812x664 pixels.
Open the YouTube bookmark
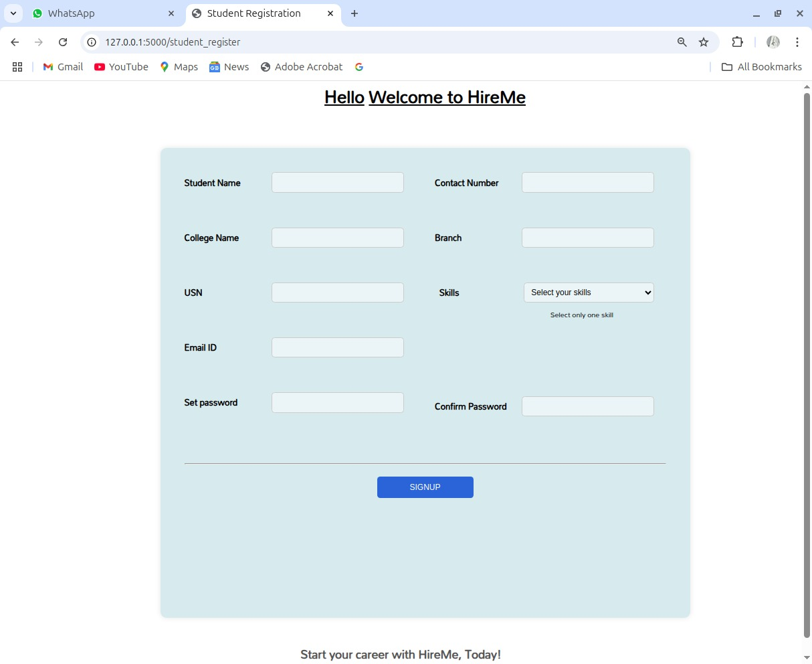click(x=121, y=67)
